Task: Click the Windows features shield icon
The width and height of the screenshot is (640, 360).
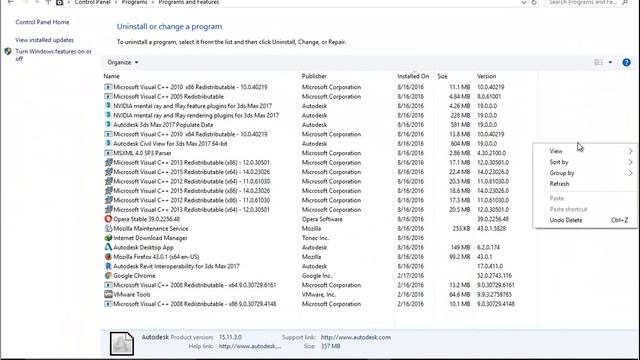Action: pyautogui.click(x=8, y=51)
